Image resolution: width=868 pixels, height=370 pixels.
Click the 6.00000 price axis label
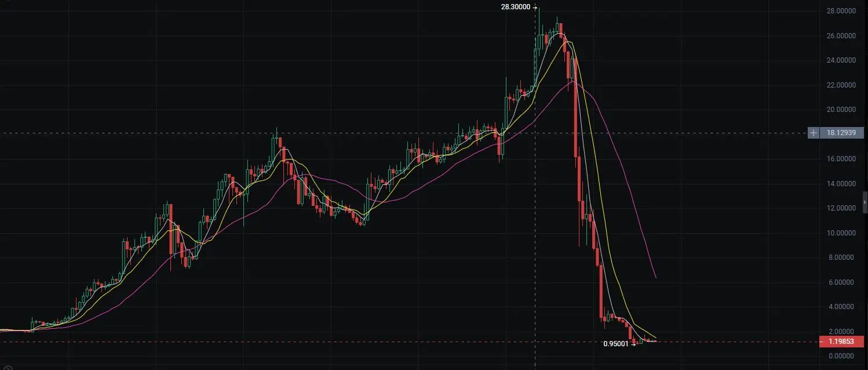(843, 282)
